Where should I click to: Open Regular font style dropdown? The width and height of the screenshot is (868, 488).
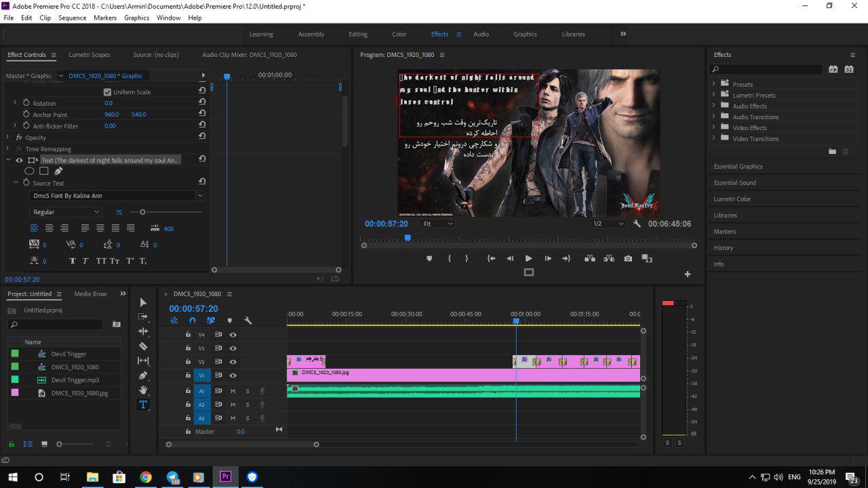(x=66, y=212)
